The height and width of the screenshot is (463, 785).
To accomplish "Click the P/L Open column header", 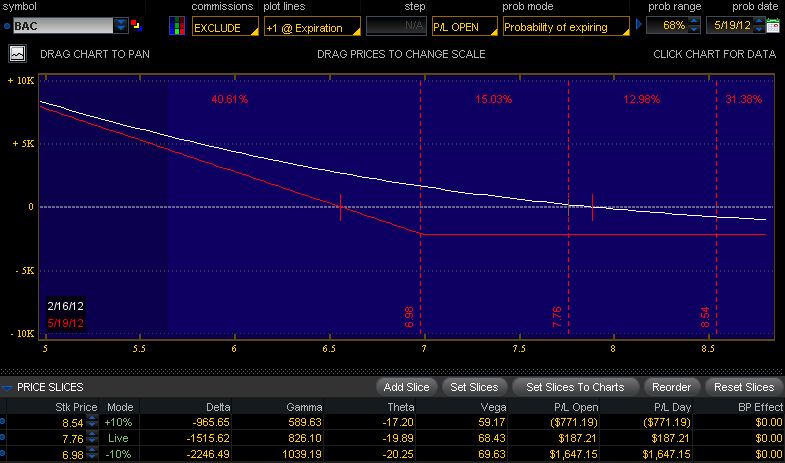I will coord(576,407).
